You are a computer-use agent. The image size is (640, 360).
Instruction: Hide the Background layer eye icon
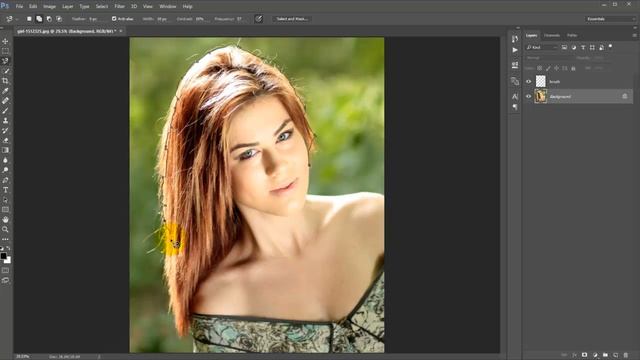pos(528,97)
